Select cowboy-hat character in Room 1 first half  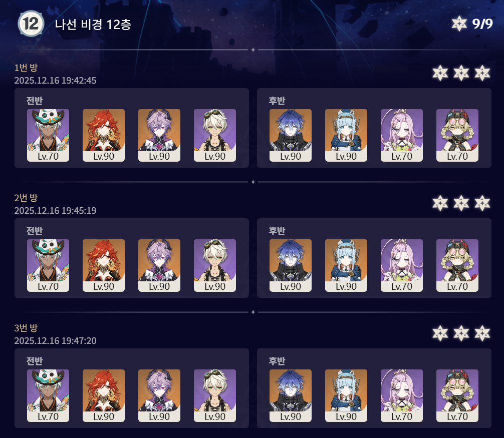[48, 135]
